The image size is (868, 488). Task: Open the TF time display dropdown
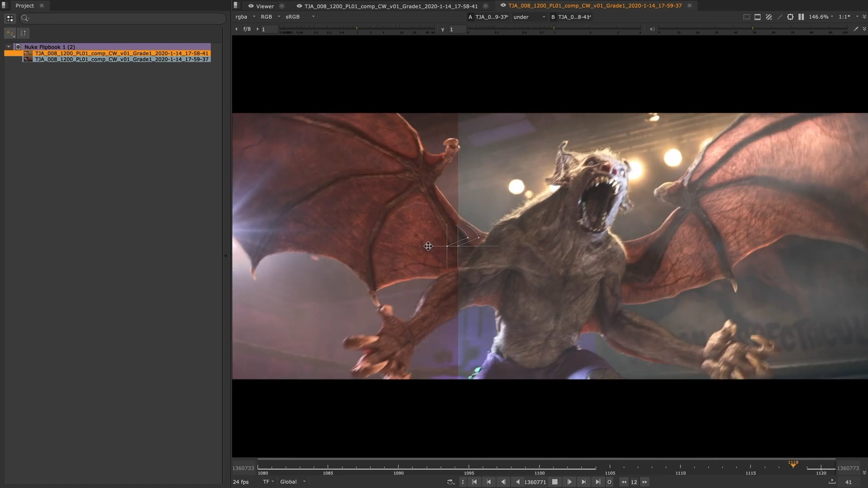point(268,482)
